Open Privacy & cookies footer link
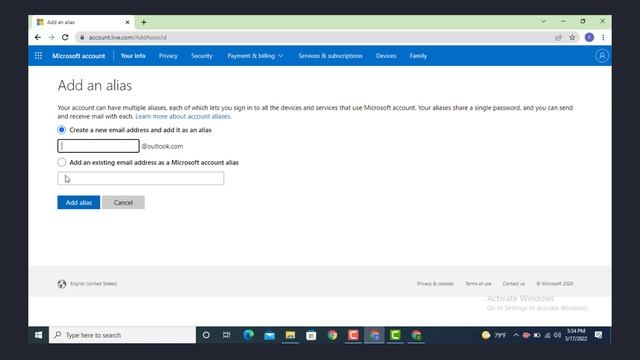This screenshot has width=640, height=360. [435, 284]
